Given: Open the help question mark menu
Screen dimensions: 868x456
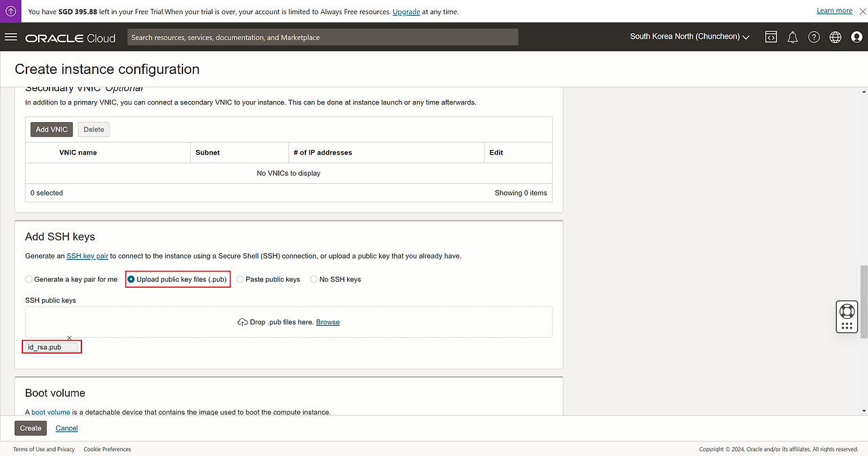Looking at the screenshot, I should [814, 37].
